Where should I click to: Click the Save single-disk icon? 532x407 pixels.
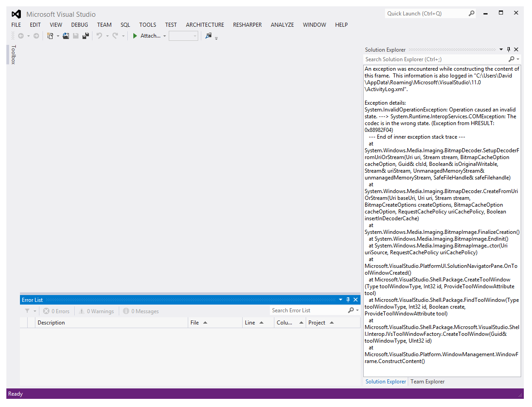click(x=76, y=36)
